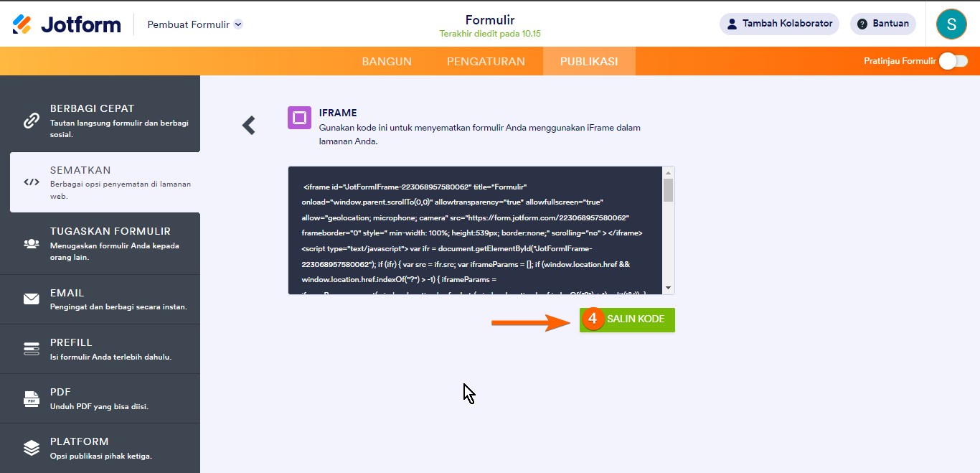Open the PENGATURAN tab
The height and width of the screenshot is (473, 980).
pyautogui.click(x=486, y=61)
